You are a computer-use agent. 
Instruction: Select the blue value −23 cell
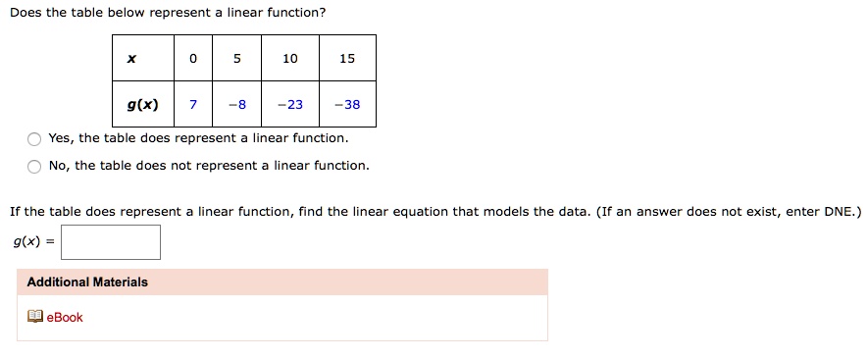click(290, 104)
